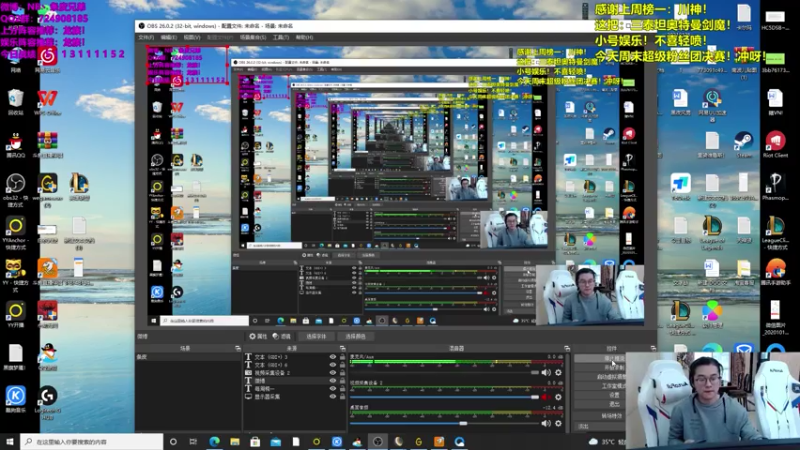Click 选择颜色 button
The height and width of the screenshot is (450, 800).
pyautogui.click(x=356, y=336)
